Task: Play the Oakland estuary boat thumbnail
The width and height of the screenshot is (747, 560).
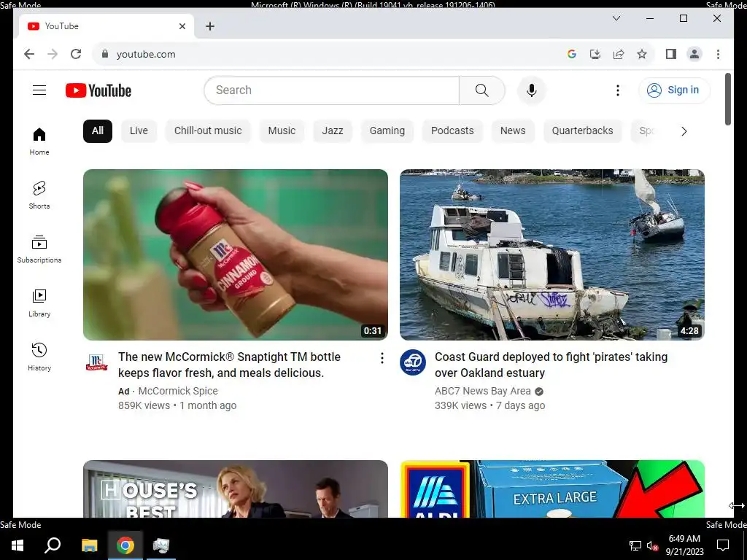Action: tap(552, 254)
